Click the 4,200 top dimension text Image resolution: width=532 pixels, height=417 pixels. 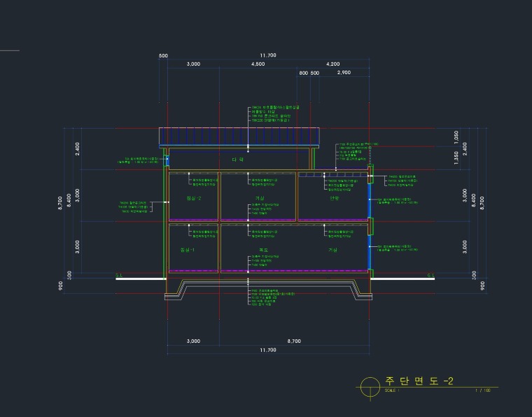coord(333,64)
